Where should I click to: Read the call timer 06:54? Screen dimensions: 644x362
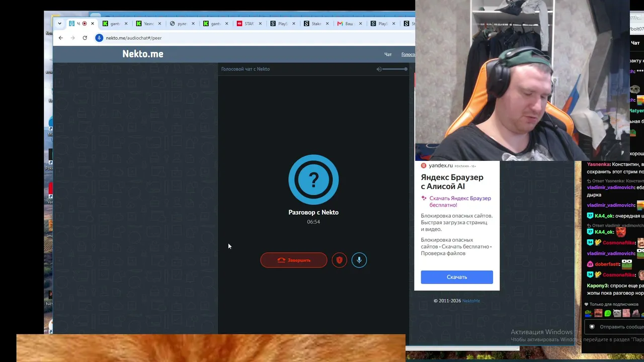[x=313, y=222]
